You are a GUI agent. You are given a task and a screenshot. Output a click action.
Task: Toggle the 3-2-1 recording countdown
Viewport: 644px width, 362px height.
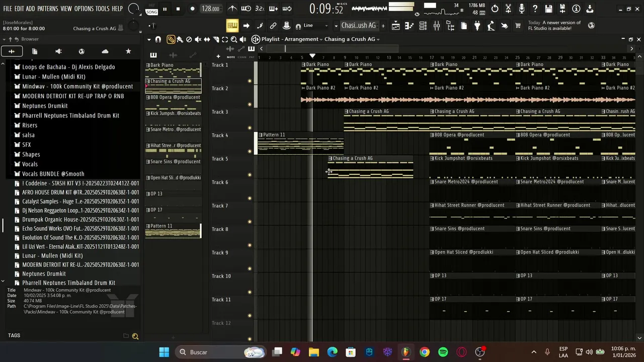(260, 9)
